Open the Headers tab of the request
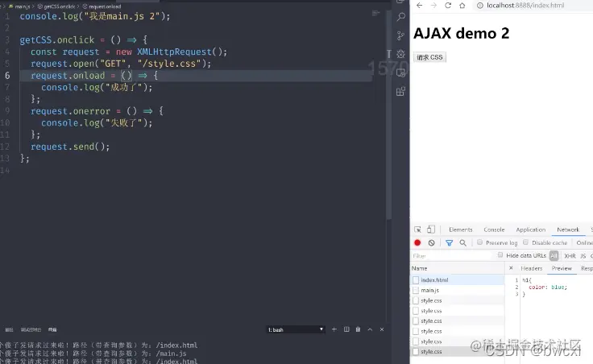 pos(531,268)
